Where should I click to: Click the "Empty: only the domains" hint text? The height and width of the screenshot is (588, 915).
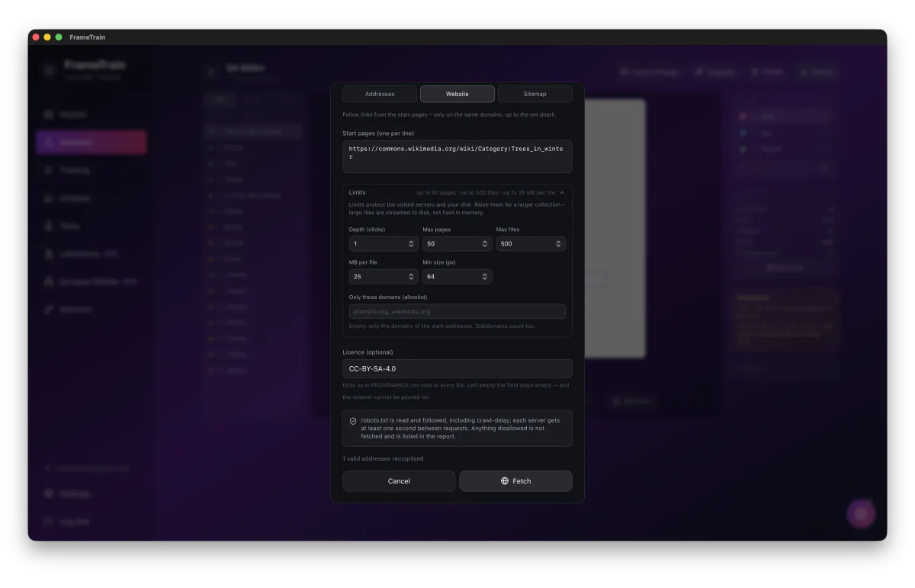click(442, 326)
